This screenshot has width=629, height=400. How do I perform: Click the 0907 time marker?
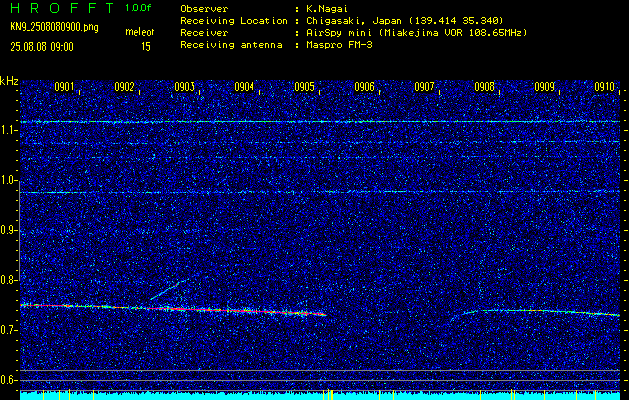424,87
